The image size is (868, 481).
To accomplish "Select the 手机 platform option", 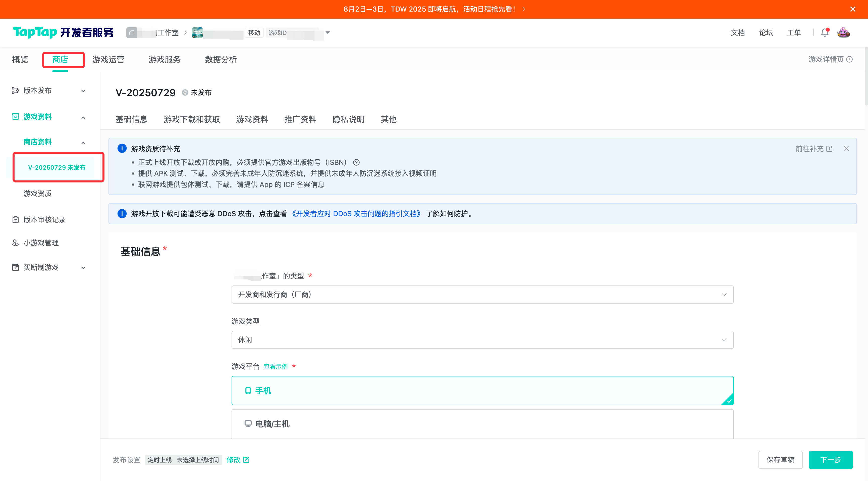I will click(482, 390).
